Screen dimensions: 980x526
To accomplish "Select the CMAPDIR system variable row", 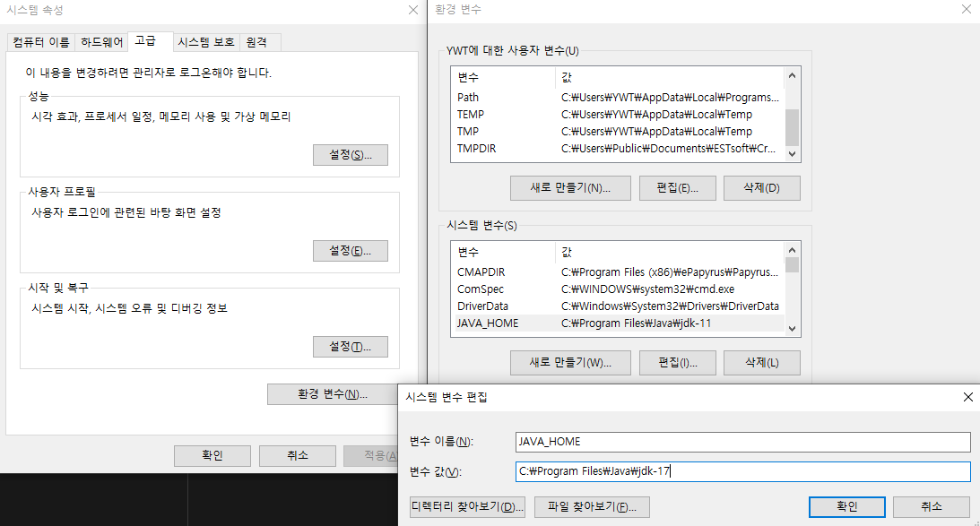I will click(x=617, y=272).
